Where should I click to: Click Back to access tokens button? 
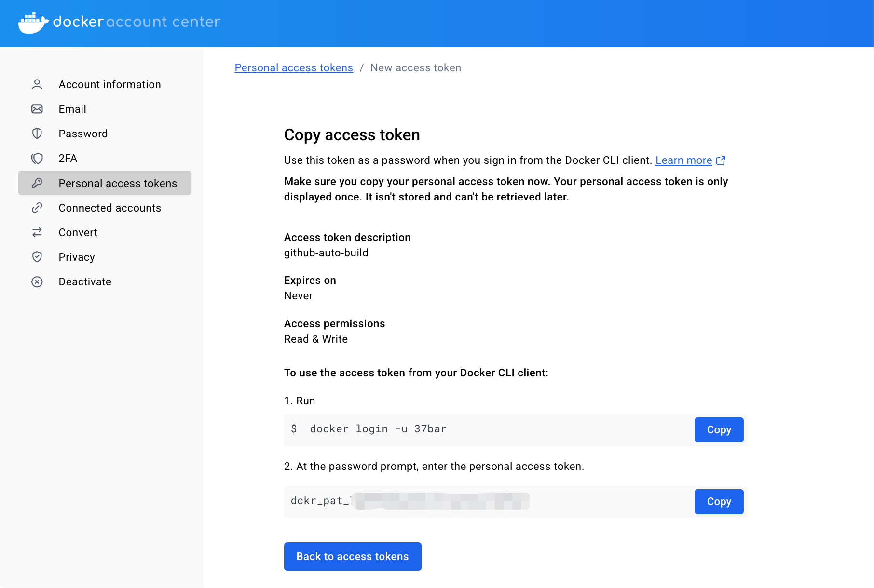[x=353, y=557]
